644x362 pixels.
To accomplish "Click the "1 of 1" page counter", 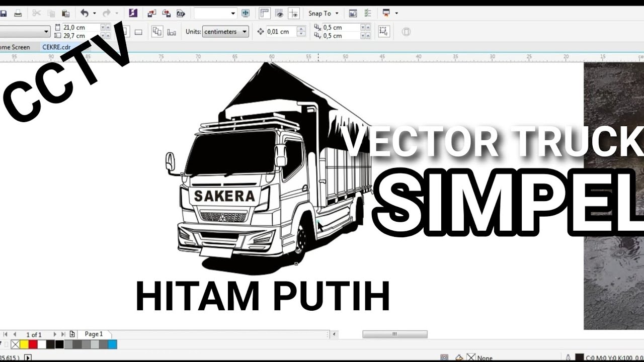I will click(x=34, y=334).
